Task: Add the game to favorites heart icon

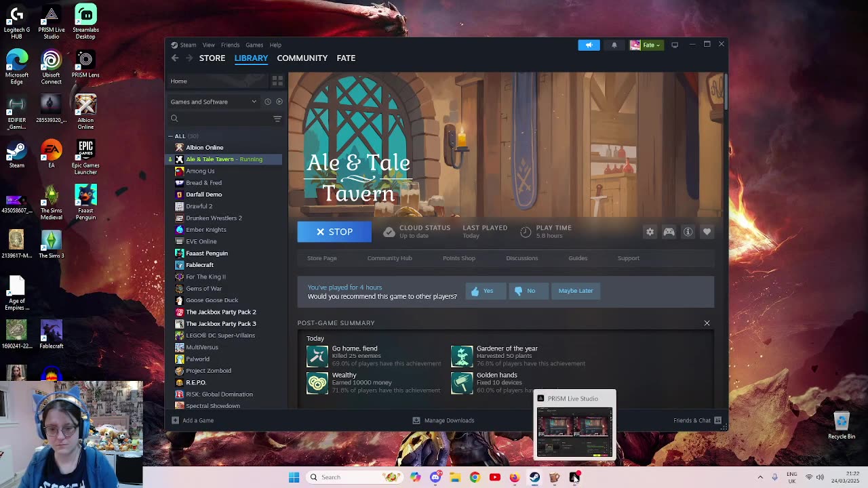Action: tap(707, 232)
